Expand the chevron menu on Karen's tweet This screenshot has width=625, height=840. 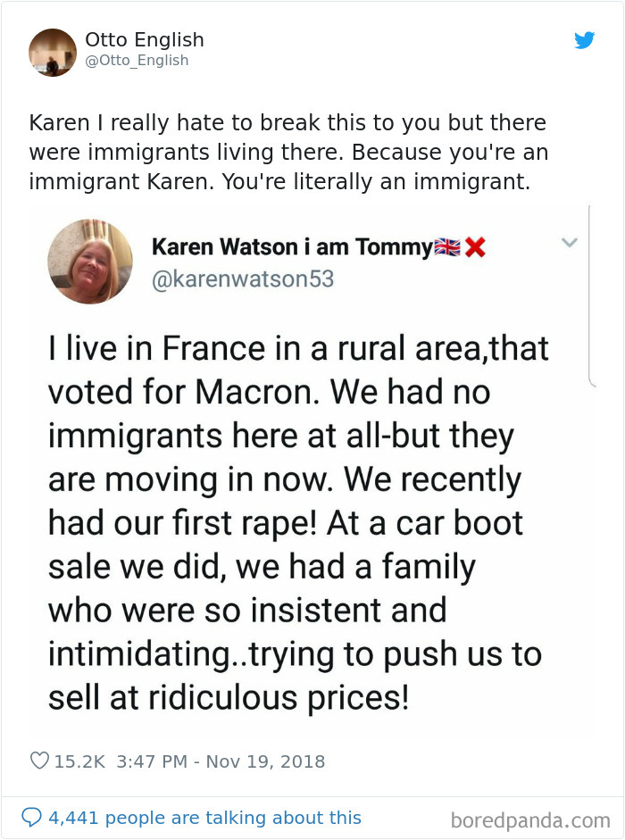569,242
